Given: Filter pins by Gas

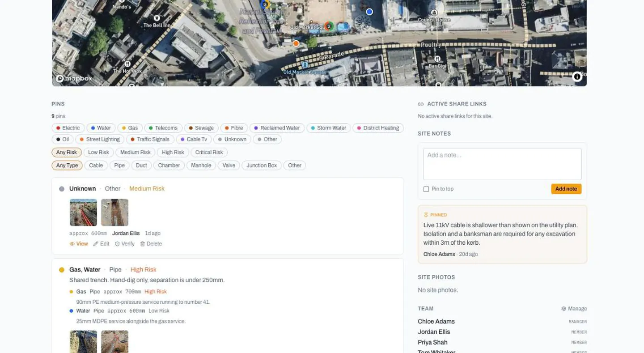Looking at the screenshot, I should coord(130,128).
